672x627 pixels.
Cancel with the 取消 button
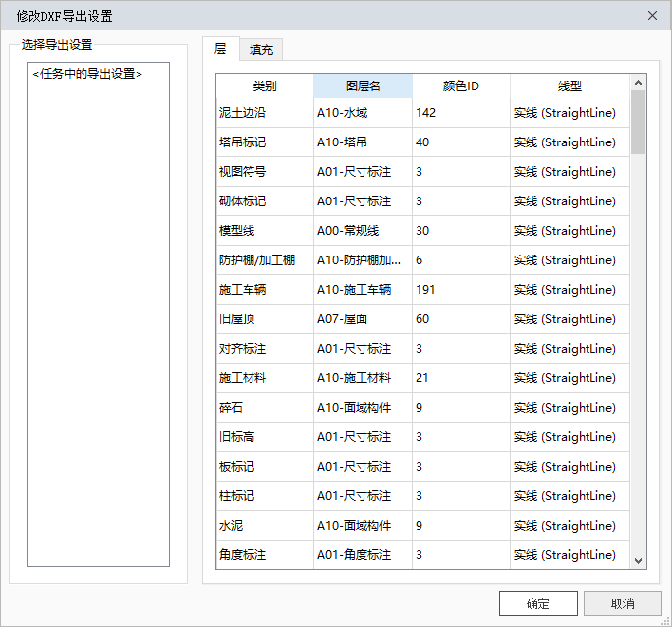pos(622,603)
